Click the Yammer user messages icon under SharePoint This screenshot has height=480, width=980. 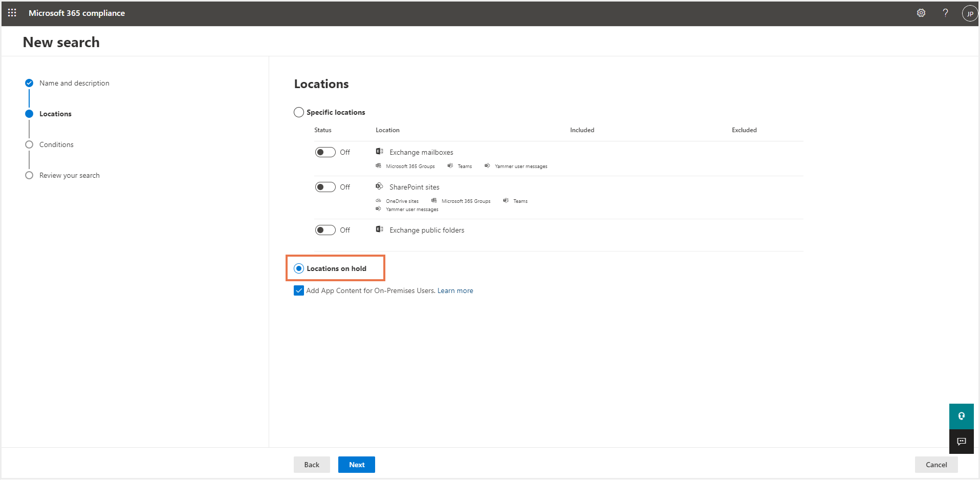click(x=378, y=209)
